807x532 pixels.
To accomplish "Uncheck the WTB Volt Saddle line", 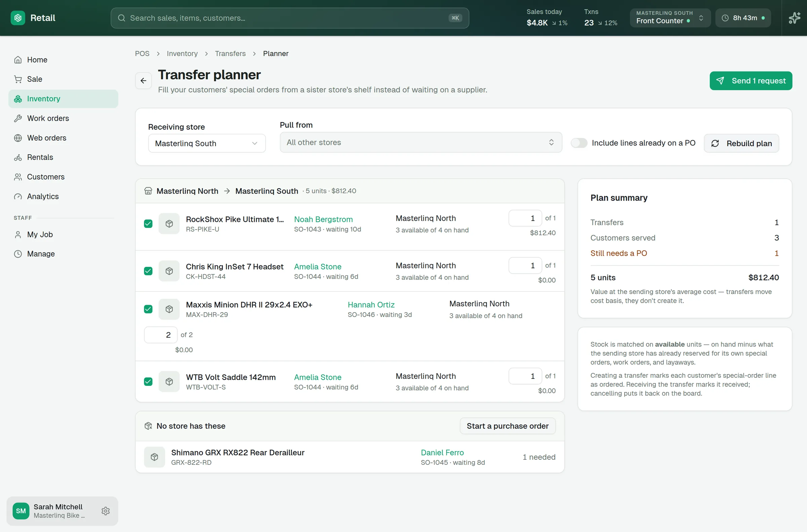I will [x=148, y=382].
